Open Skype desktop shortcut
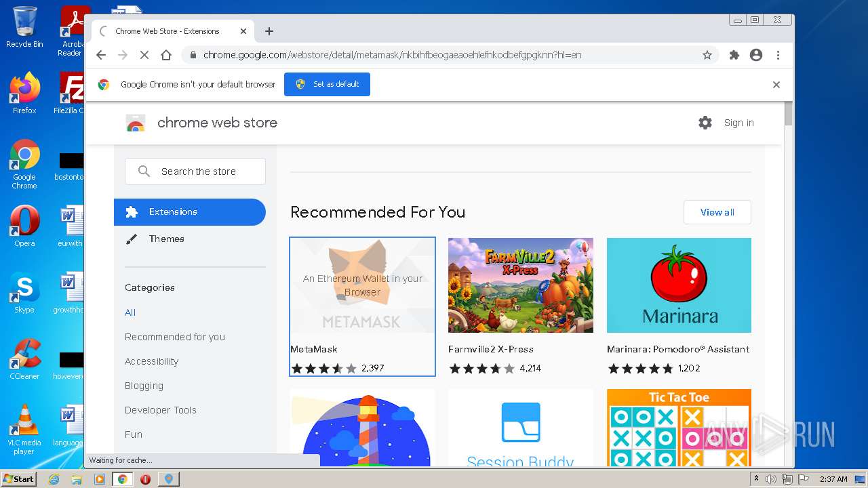The image size is (868, 488). click(x=24, y=293)
